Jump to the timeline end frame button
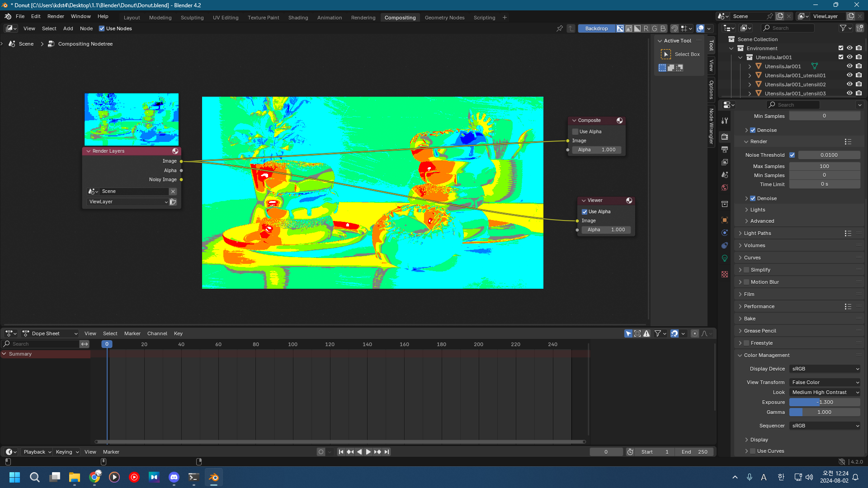Image resolution: width=868 pixels, height=488 pixels. coord(387,452)
